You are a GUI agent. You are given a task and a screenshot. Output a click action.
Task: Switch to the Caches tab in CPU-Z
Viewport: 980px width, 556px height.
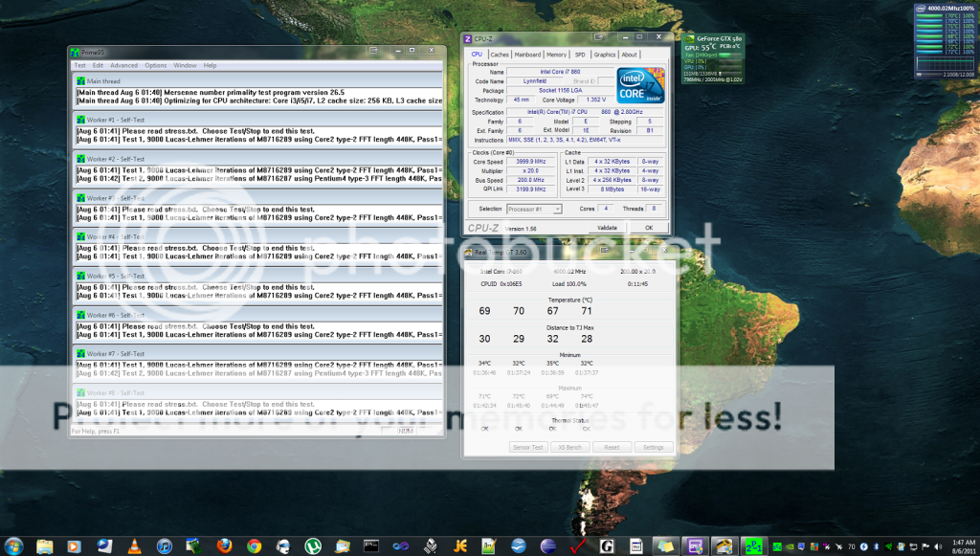point(499,55)
